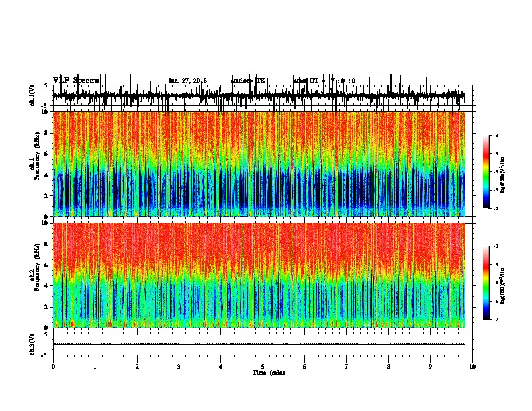The height and width of the screenshot is (411, 532).
Task: Select the date text '27, 2018'
Action: (x=193, y=81)
